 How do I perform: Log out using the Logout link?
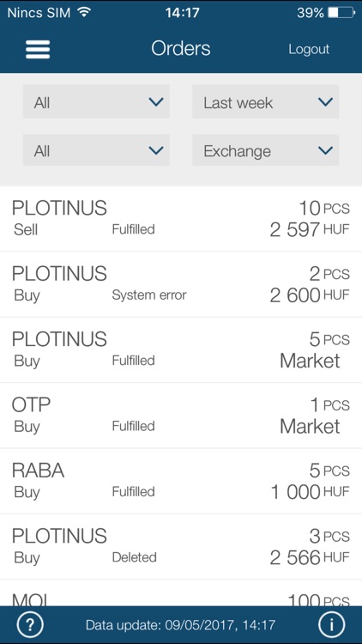point(309,49)
